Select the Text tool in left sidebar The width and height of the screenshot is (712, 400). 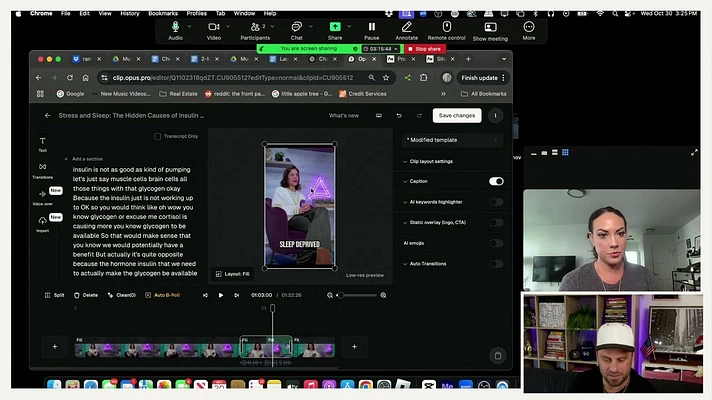tap(43, 144)
